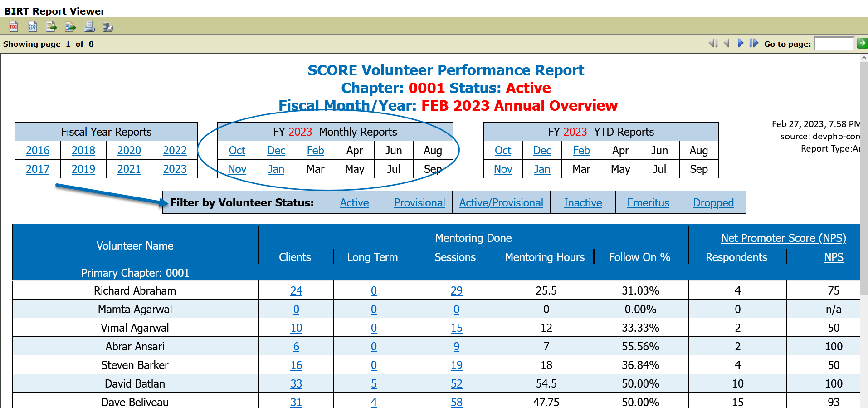
Task: Open Vimal Agarwal's 15 sessions link
Action: [x=457, y=328]
